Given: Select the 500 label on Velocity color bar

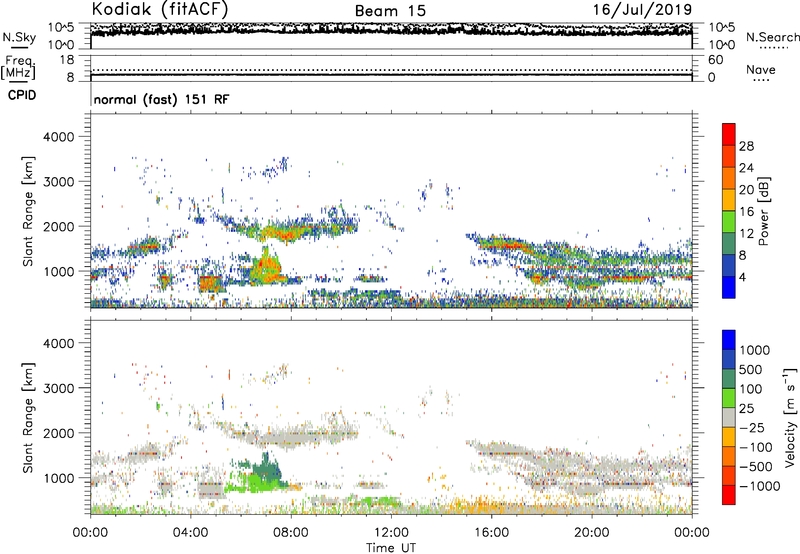Looking at the screenshot, I should (753, 370).
